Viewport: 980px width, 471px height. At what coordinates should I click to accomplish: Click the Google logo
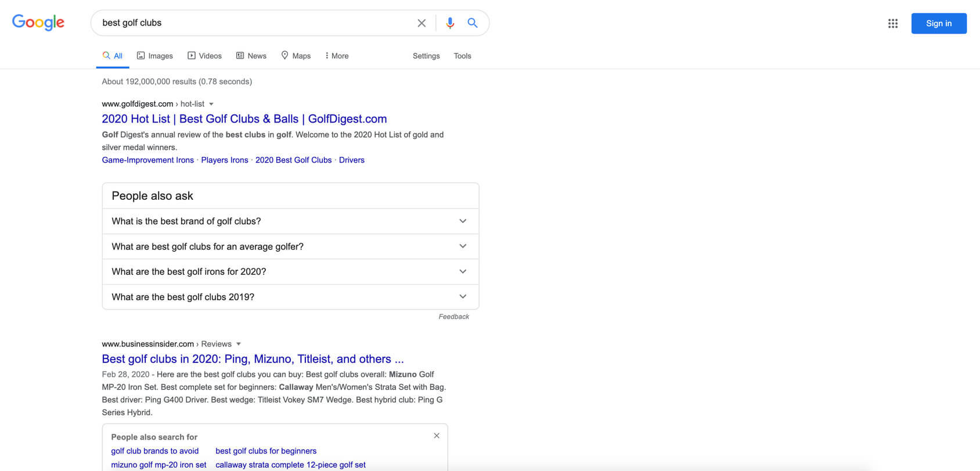(x=38, y=23)
